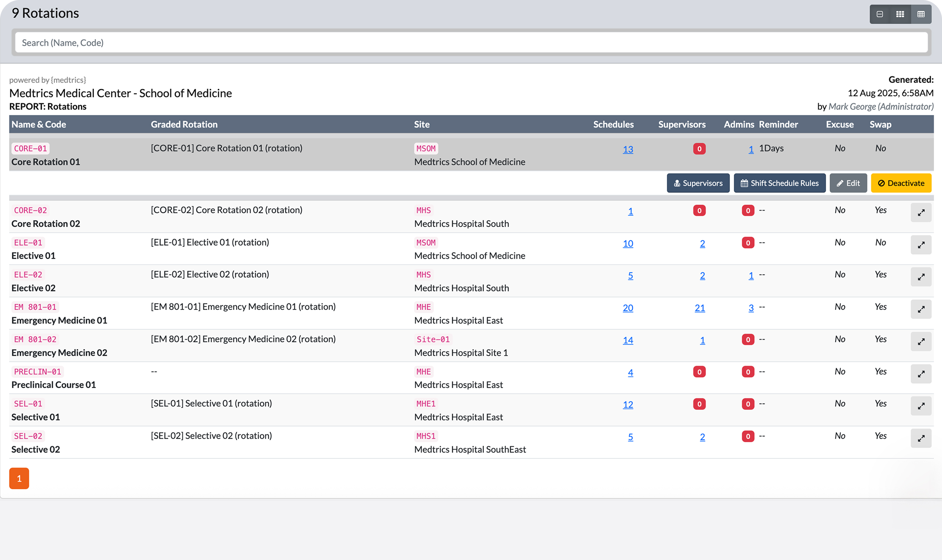The height and width of the screenshot is (560, 942).
Task: Click expand icon for PRECLIN-01 row
Action: 921,374
